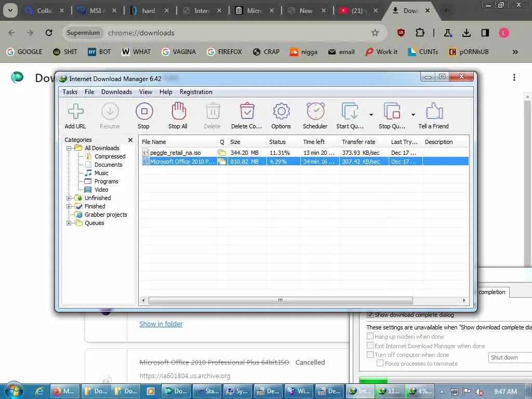Open the Downloads menu in IDM
532x399 pixels.
pyautogui.click(x=116, y=92)
